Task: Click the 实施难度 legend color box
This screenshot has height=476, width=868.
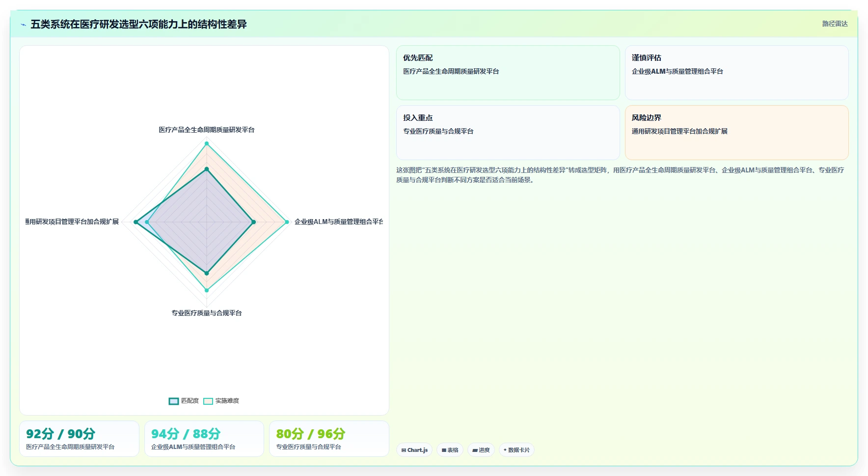Action: pyautogui.click(x=208, y=401)
